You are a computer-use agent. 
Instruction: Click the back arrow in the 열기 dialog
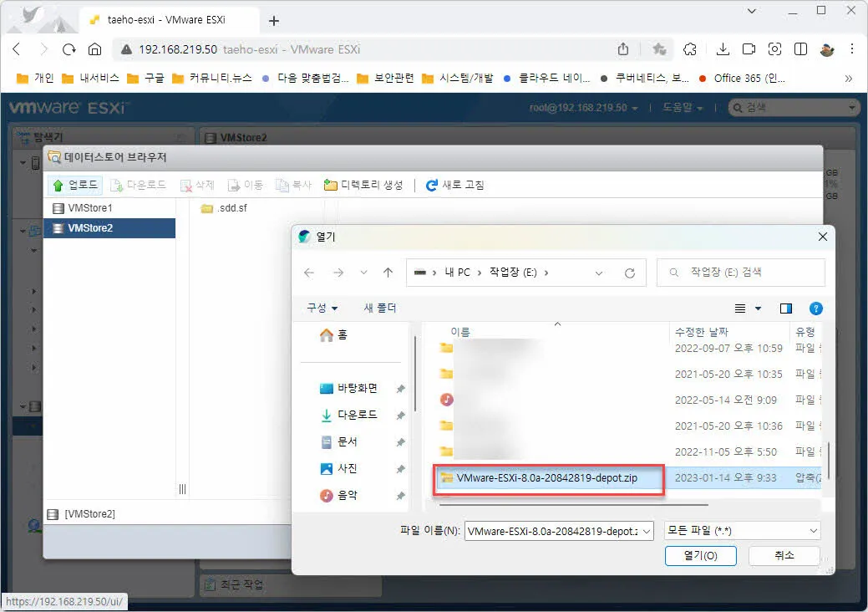[308, 272]
